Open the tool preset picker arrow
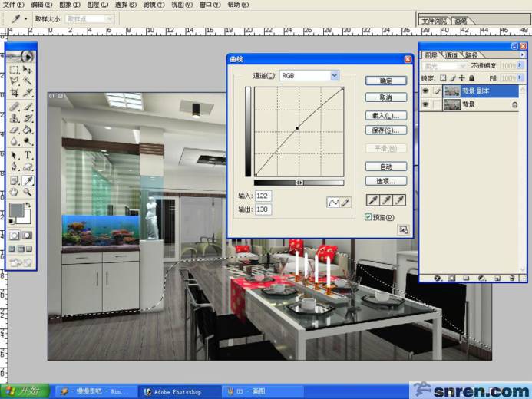Image resolution: width=532 pixels, height=399 pixels. point(25,19)
